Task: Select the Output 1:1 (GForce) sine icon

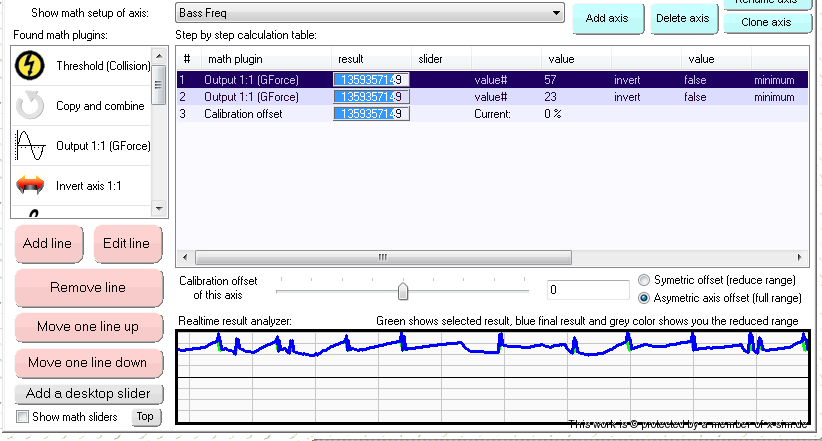Action: 32,146
